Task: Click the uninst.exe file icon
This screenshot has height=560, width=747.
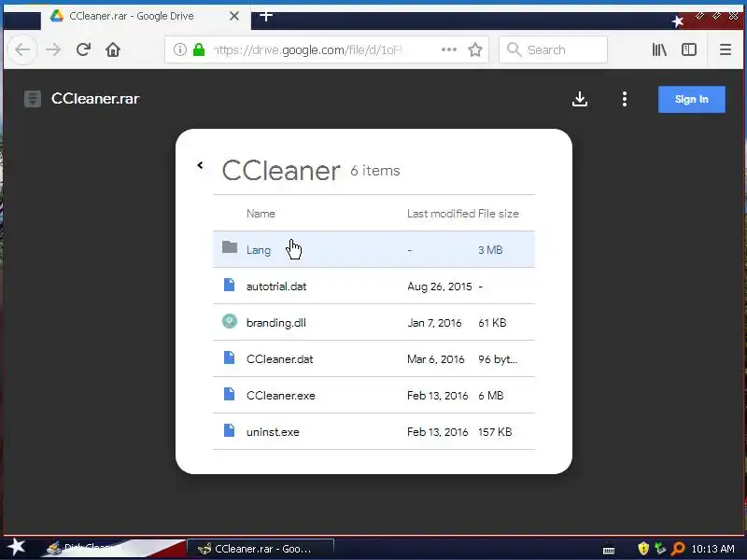Action: [229, 430]
